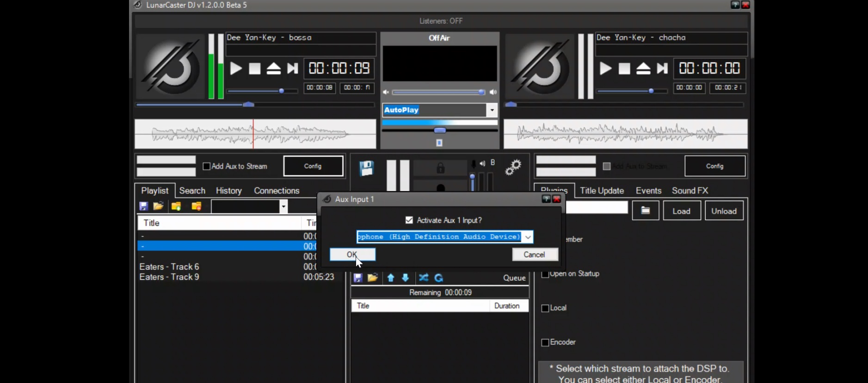Click the plugin path input field
Viewport: 868px width, 383px height.
597,208
